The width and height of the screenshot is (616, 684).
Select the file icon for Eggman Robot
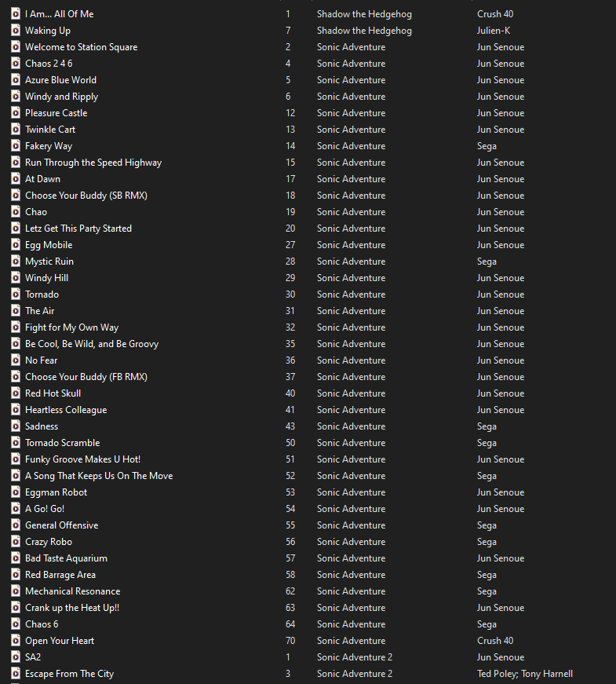click(x=15, y=492)
